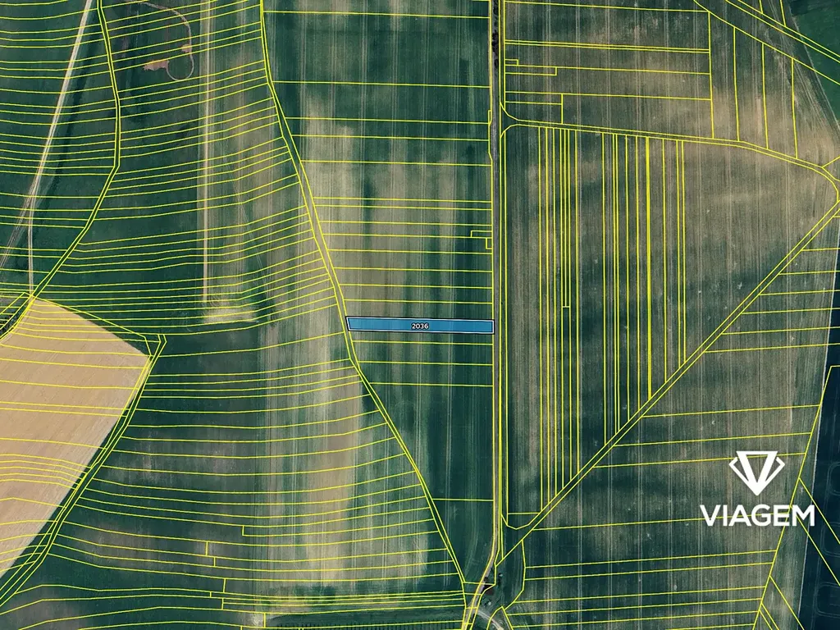Select the rounded-corner parcel boundary right of the road

pyautogui.click(x=510, y=128)
